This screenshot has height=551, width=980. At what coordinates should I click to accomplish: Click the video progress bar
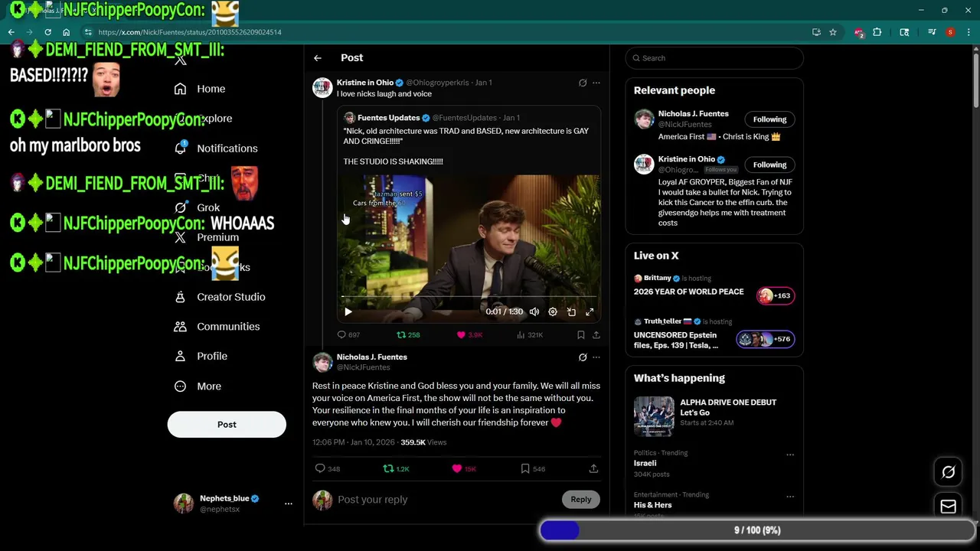coord(469,297)
